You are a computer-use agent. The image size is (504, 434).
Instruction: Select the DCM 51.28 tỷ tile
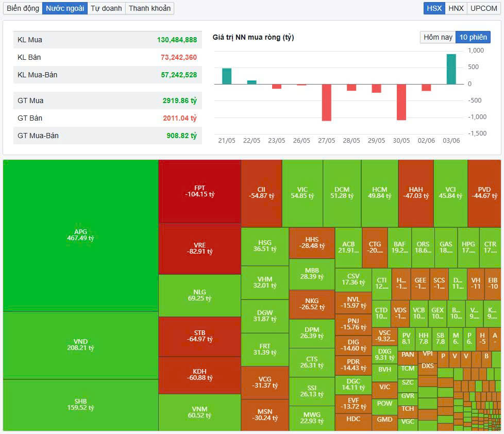click(342, 193)
